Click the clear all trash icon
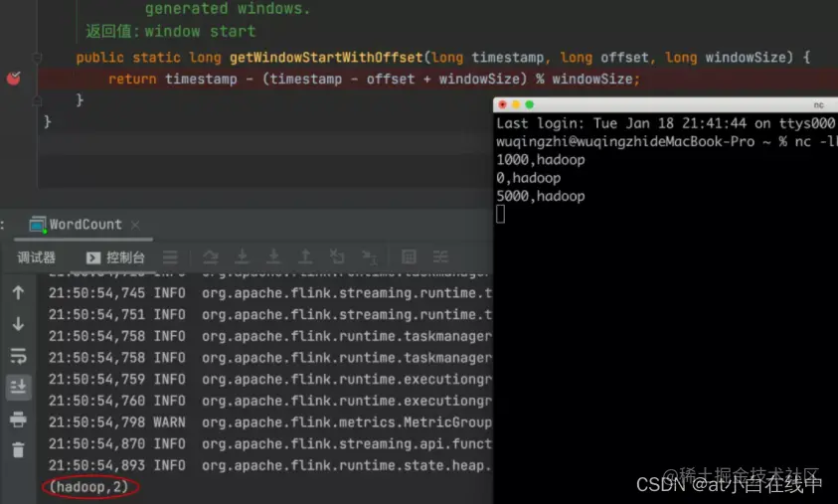 (x=18, y=450)
